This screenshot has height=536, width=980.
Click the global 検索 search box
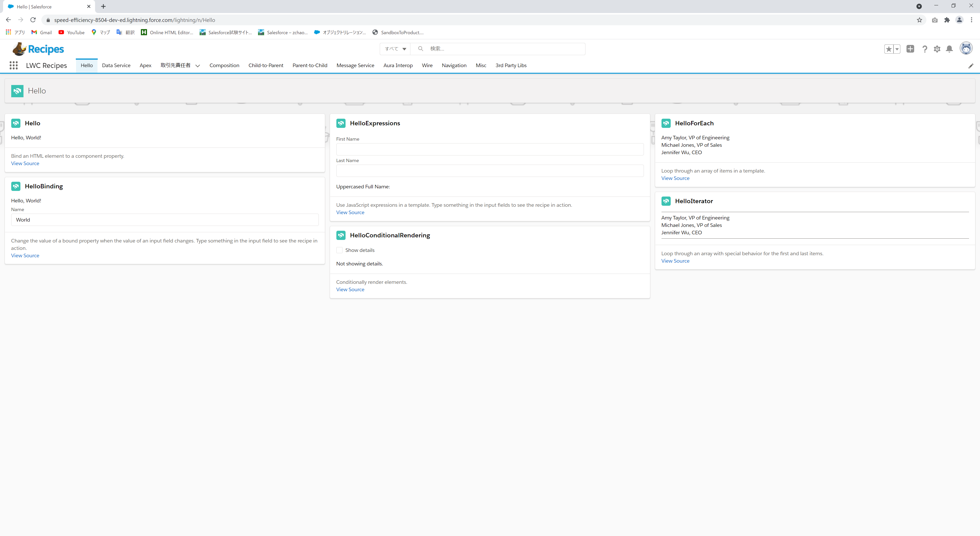498,49
